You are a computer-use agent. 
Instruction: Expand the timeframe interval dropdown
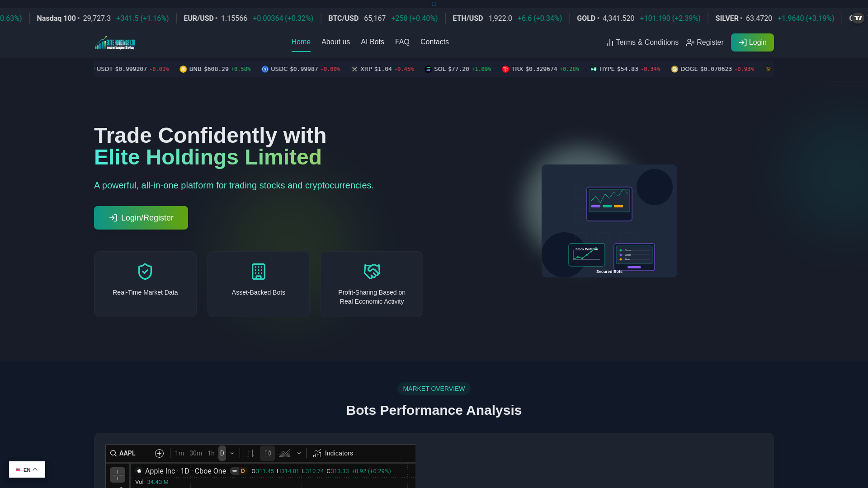click(x=232, y=453)
